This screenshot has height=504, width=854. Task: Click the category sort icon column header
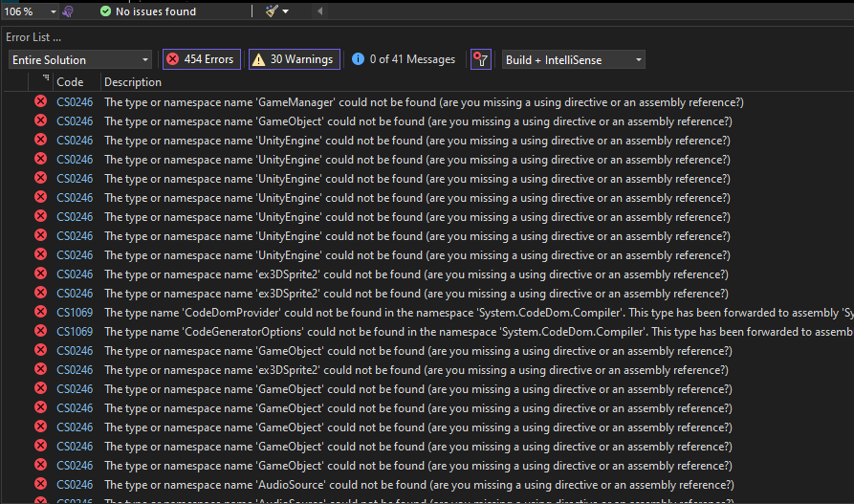(x=45, y=80)
